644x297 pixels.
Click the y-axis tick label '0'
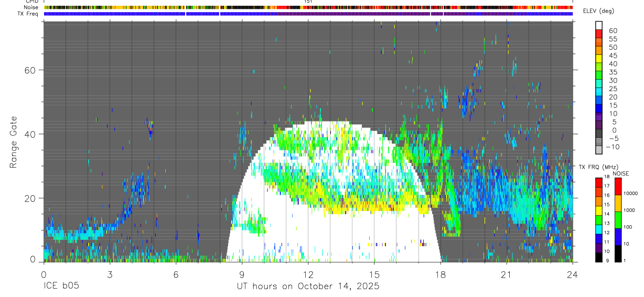tap(34, 259)
